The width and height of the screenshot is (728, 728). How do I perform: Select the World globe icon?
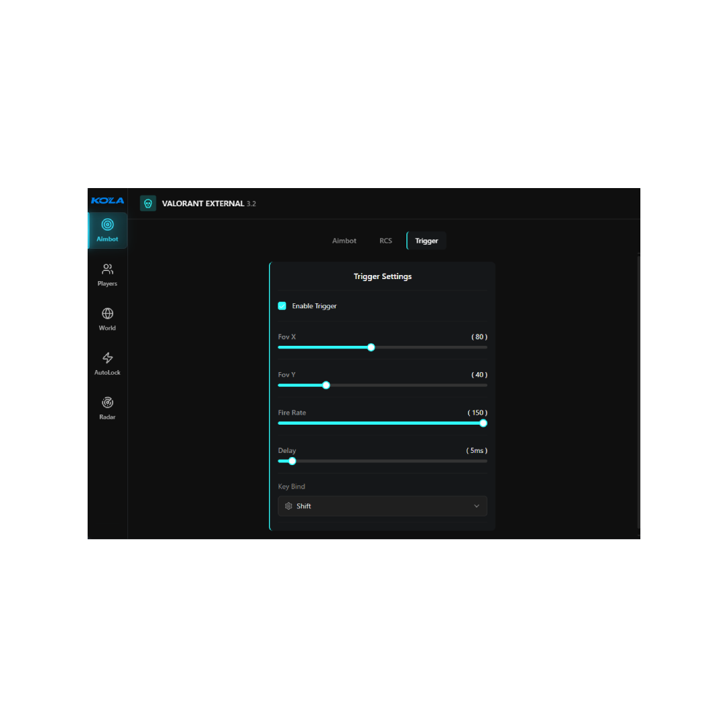pyautogui.click(x=107, y=313)
